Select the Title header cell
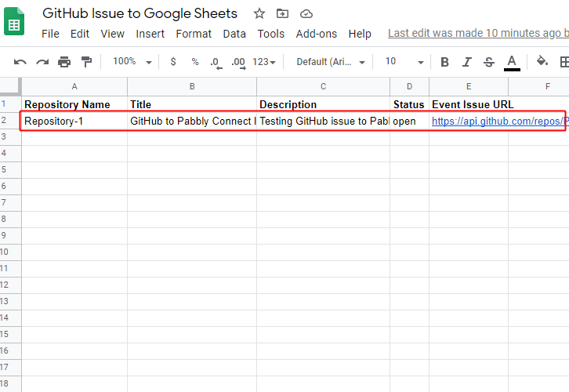This screenshot has height=392, width=569. (192, 104)
